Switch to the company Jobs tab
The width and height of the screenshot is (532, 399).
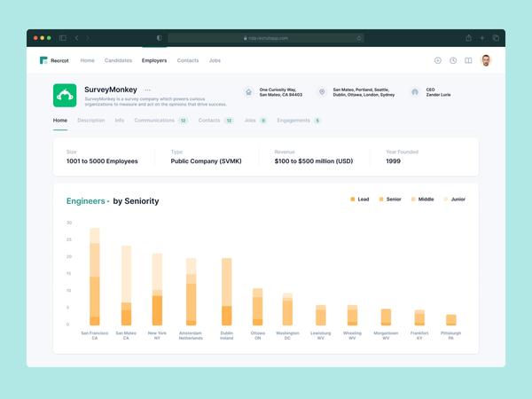(255, 121)
